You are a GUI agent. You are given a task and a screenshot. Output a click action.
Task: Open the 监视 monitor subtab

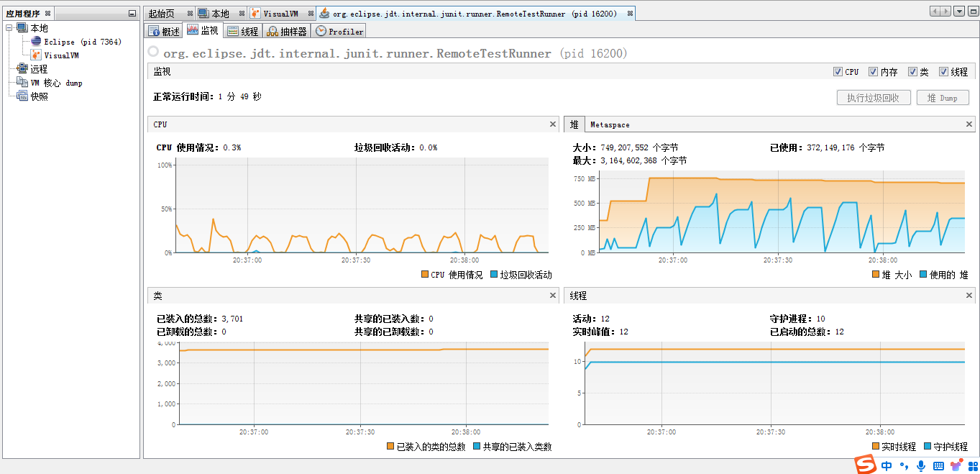[203, 30]
